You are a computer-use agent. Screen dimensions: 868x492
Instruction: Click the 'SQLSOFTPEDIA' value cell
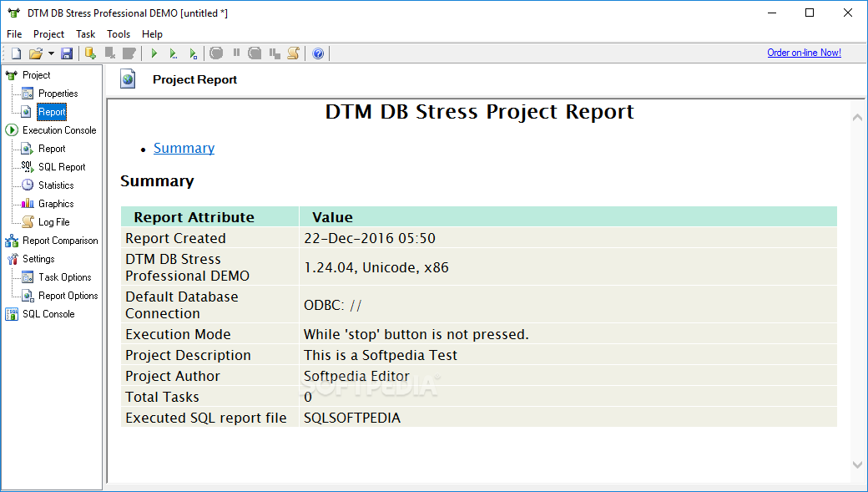[x=568, y=417]
